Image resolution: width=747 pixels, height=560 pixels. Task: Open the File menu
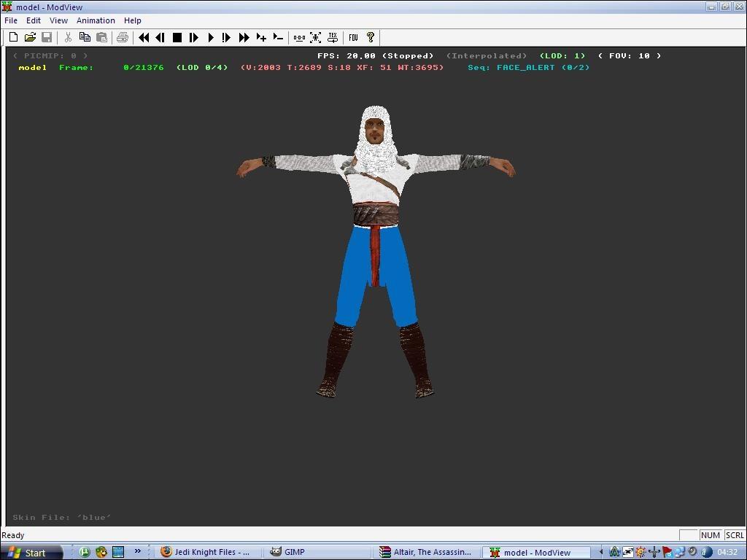point(11,20)
